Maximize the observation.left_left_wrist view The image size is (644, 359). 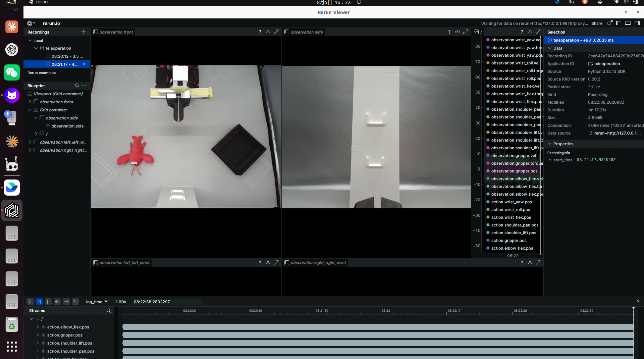276,263
